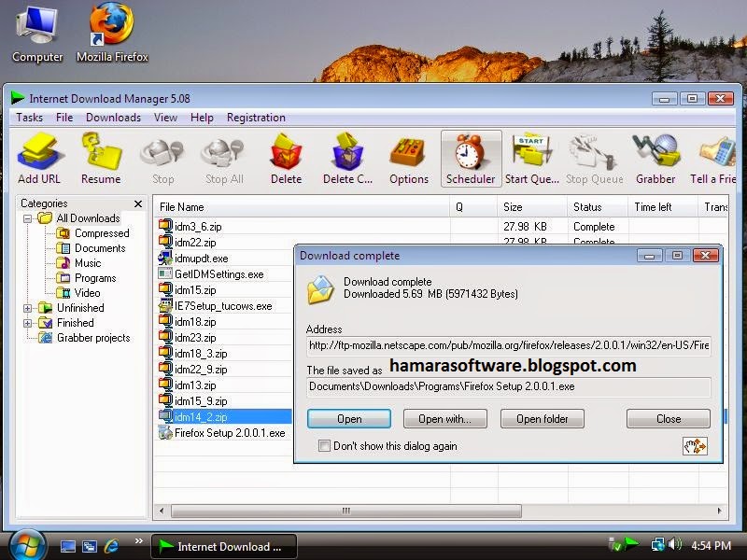
Task: Select the idm3_6.zip row
Action: (441, 227)
